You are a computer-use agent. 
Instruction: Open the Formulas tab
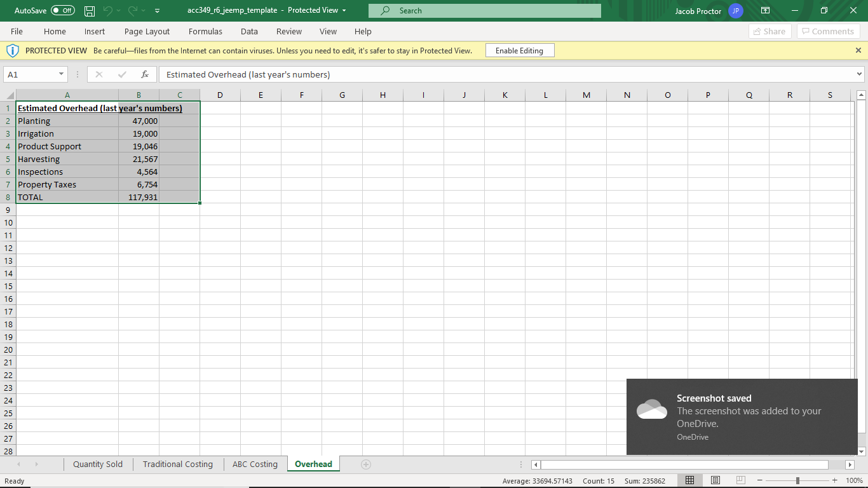(x=205, y=31)
